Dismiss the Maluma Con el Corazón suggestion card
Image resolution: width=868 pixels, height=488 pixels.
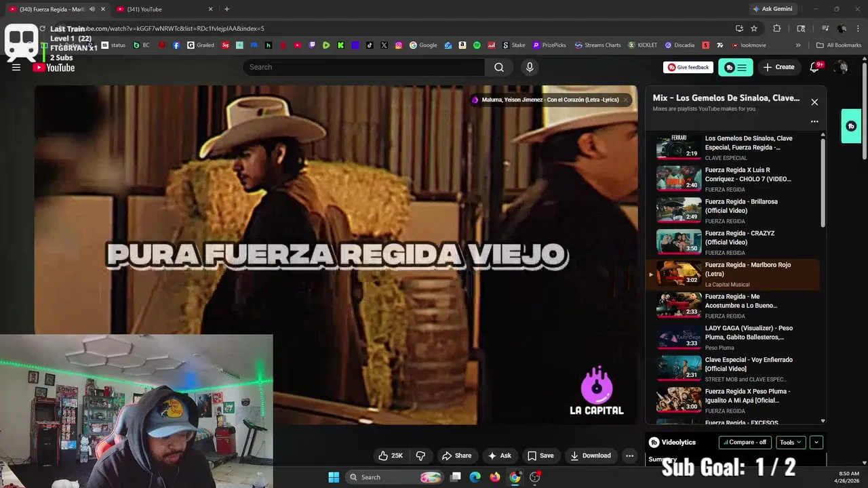click(x=625, y=100)
